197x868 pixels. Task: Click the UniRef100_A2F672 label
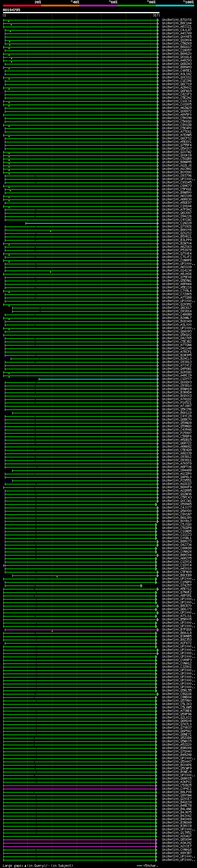pos(177,643)
